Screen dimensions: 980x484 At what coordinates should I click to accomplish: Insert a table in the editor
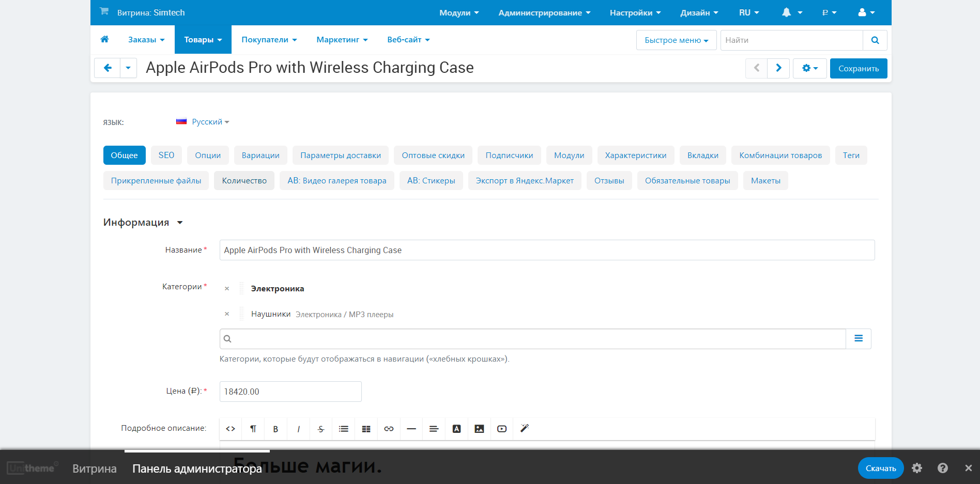[x=366, y=429]
